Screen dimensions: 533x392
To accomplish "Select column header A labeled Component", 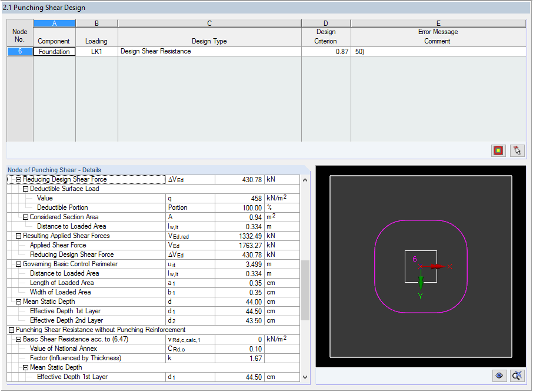I will (x=54, y=23).
